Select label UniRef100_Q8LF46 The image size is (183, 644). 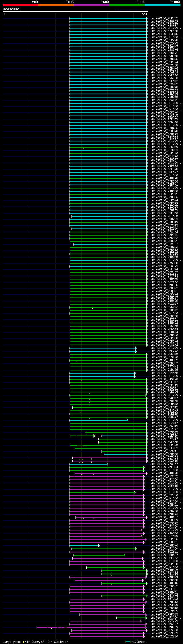[164, 94]
